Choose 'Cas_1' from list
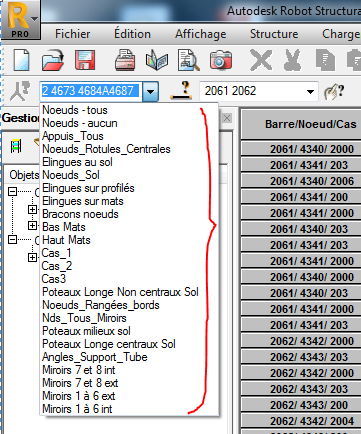The width and height of the screenshot is (361, 434). 129,253
